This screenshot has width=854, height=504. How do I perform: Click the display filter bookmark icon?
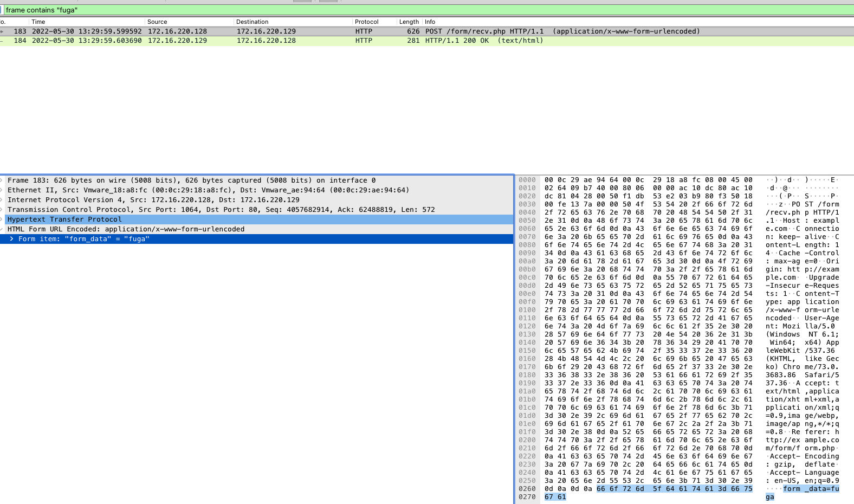pyautogui.click(x=2, y=10)
